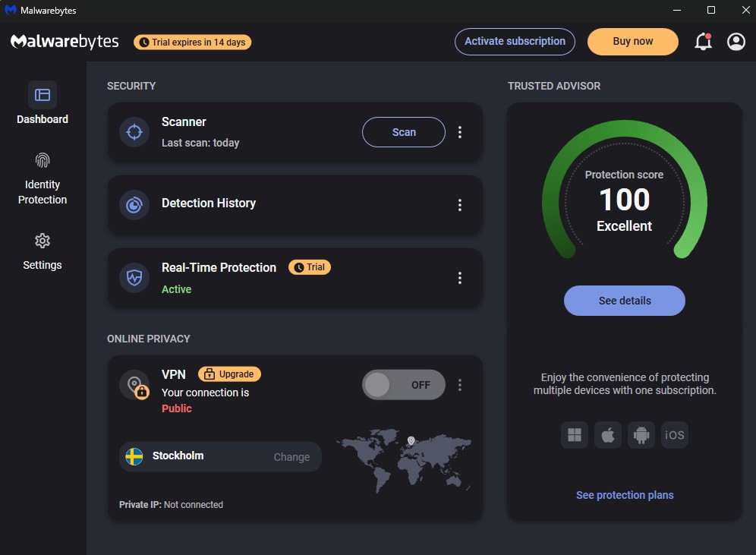Go to the Dashboard tab
The image size is (756, 555).
(43, 103)
